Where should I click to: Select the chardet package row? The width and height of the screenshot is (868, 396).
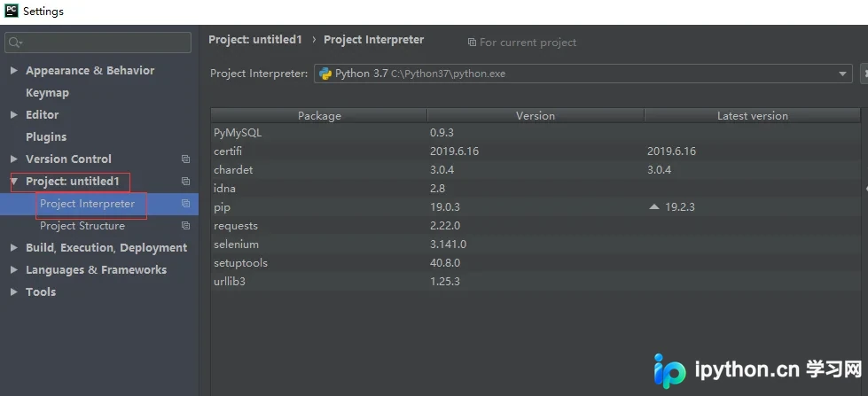click(x=536, y=170)
